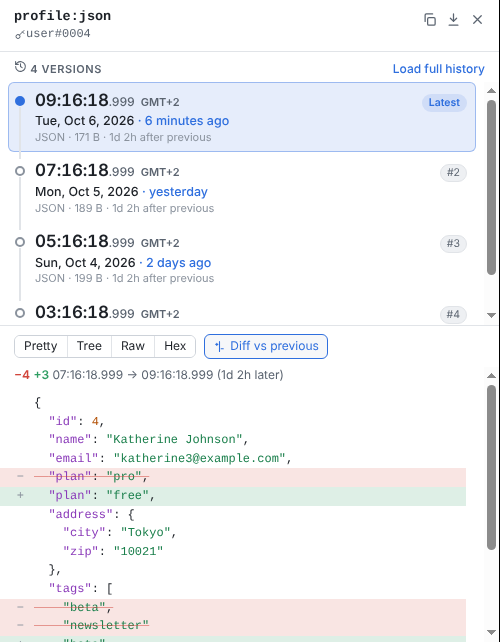Switch to Raw view
The height and width of the screenshot is (642, 500).
tap(133, 346)
